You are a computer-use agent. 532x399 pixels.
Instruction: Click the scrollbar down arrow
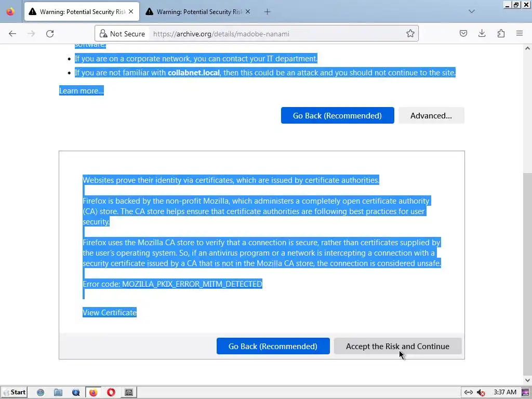[x=527, y=380]
